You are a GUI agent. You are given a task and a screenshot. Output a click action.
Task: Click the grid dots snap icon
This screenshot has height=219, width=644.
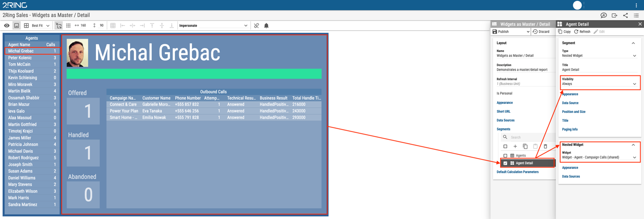[x=69, y=26]
